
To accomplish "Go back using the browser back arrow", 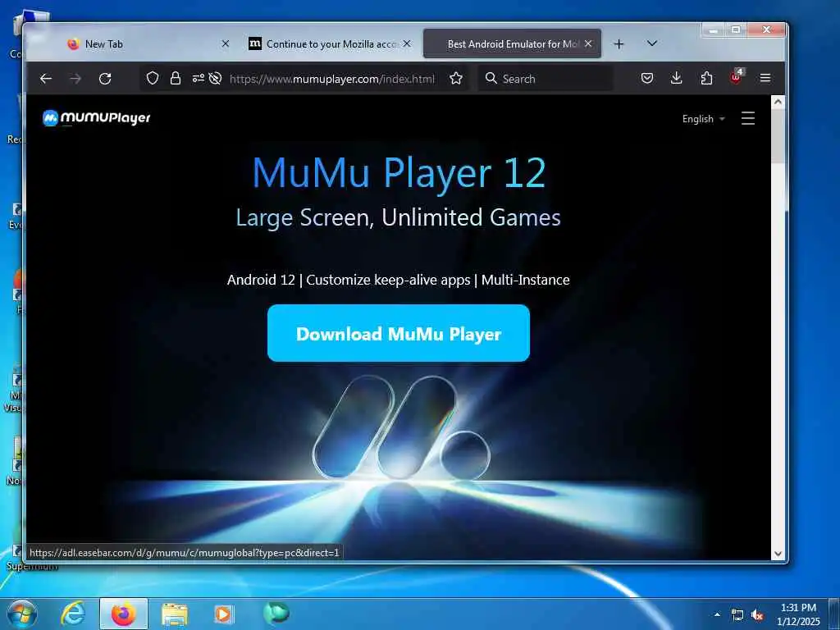I will 46,79.
